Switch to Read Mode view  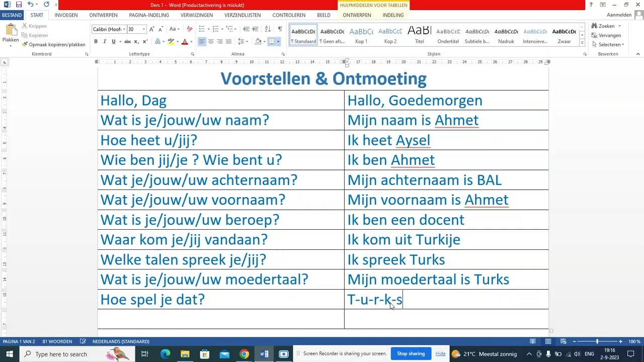[x=532, y=341]
